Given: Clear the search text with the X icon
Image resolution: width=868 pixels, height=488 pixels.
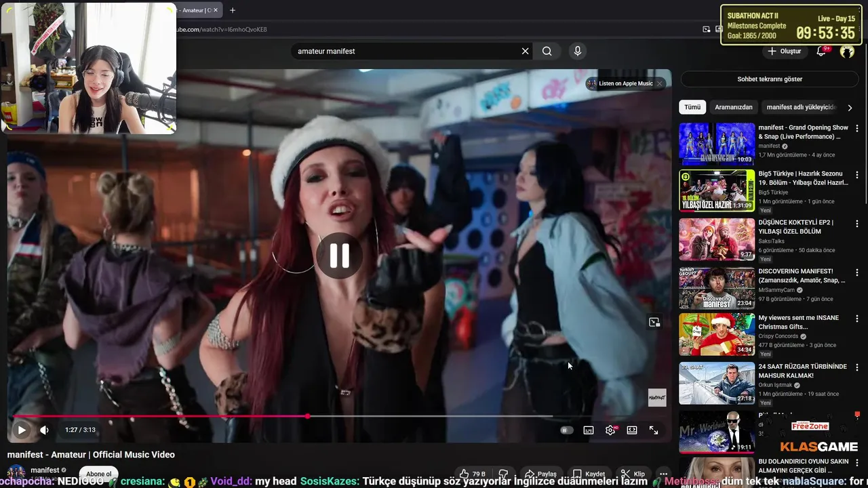Looking at the screenshot, I should [525, 51].
